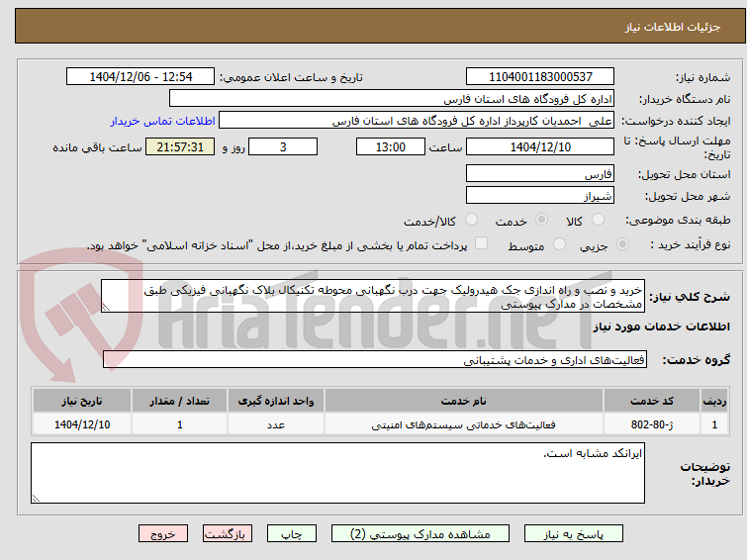
Task: Click the گروه خدمت field
Action: coord(375,359)
